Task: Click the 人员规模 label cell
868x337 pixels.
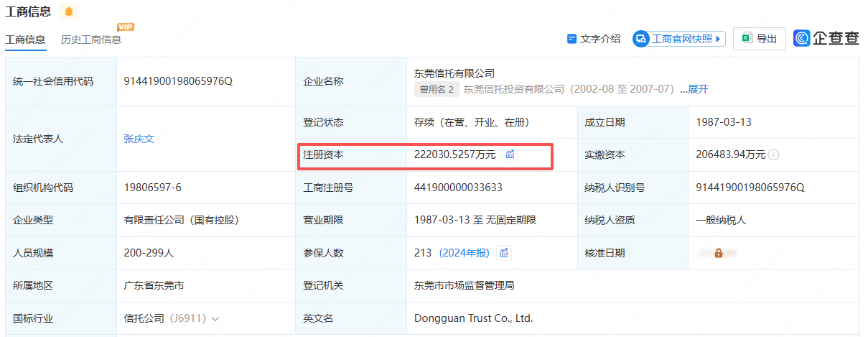Action: coord(61,253)
